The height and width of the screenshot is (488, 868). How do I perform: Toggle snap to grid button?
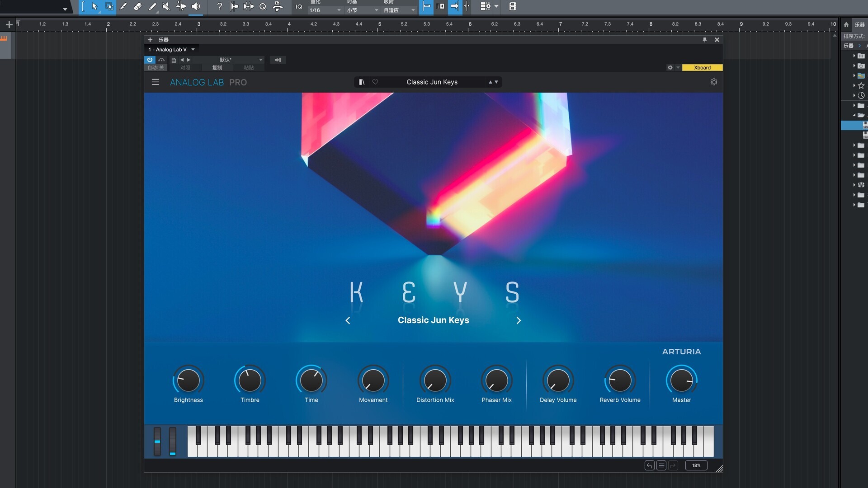(x=426, y=7)
